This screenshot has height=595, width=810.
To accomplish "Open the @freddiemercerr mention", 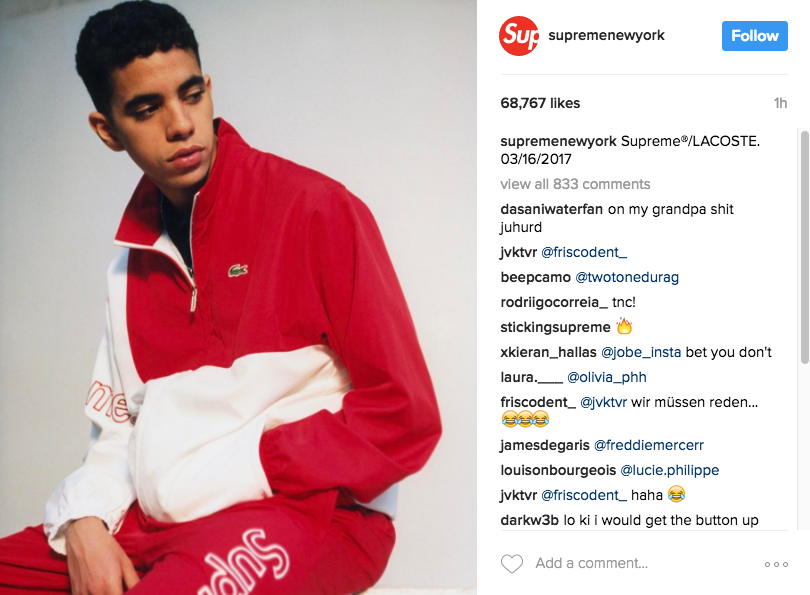I will pyautogui.click(x=649, y=445).
